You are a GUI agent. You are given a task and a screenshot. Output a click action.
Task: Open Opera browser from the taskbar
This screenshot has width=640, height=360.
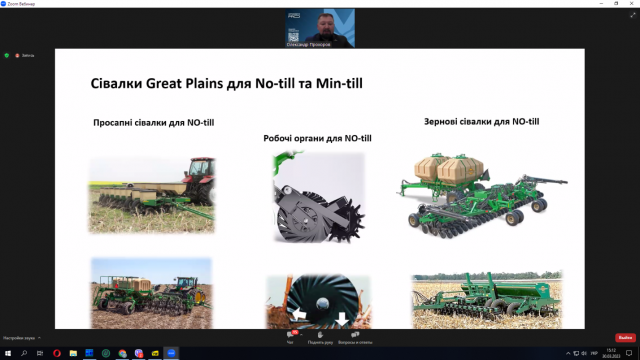point(57,353)
